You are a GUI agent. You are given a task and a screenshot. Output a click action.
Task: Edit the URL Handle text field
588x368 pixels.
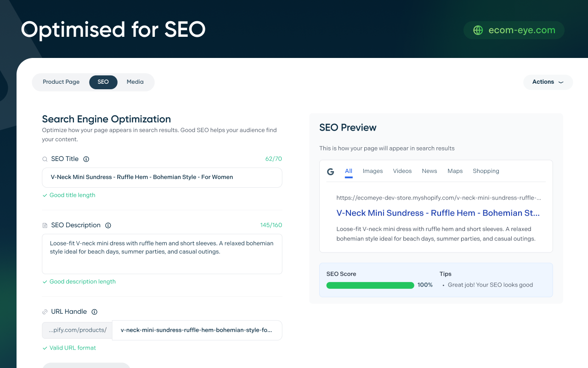197,330
